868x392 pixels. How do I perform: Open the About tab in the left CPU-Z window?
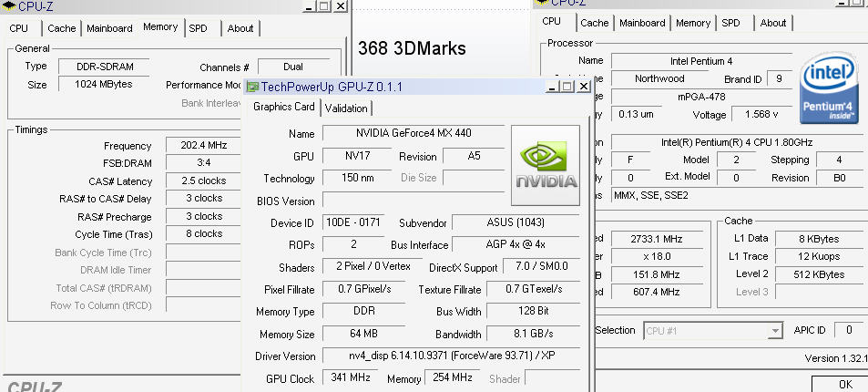240,28
